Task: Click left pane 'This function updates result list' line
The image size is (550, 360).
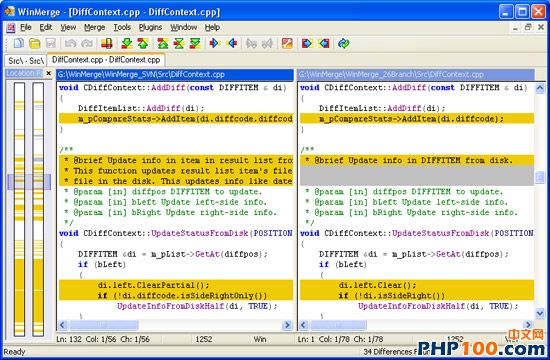Action: [176, 171]
